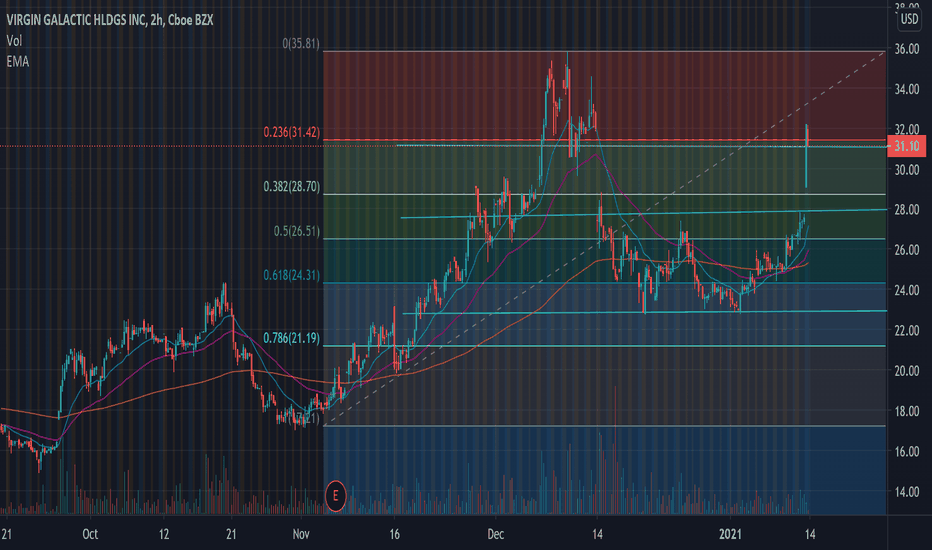Image resolution: width=932 pixels, height=550 pixels.
Task: Click the earnings 'E' marker icon
Action: click(336, 495)
